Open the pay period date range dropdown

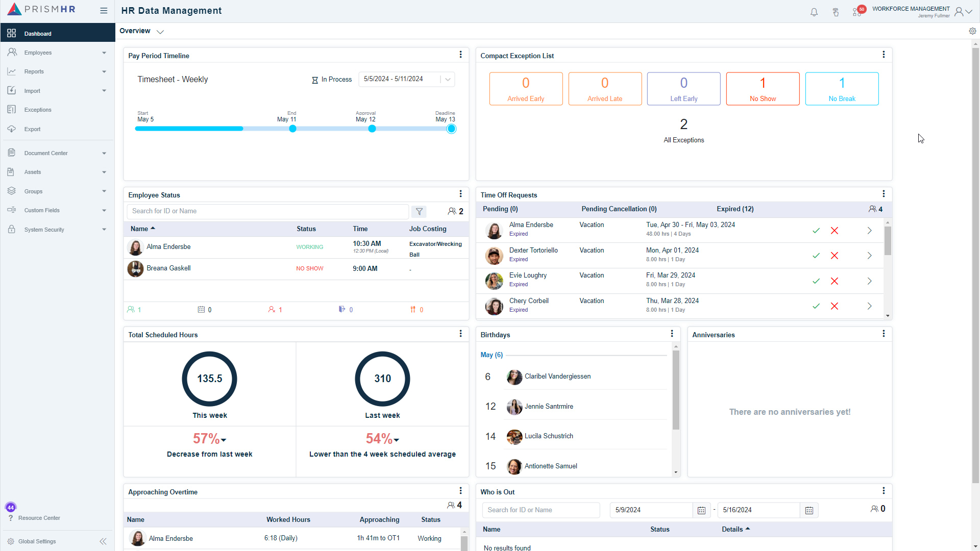click(x=448, y=79)
